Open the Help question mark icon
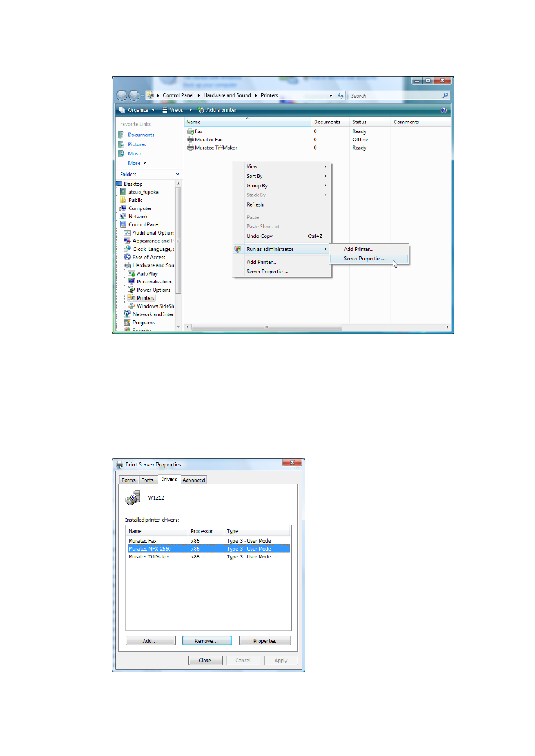Viewport: 535px width, 756px height. (x=444, y=110)
